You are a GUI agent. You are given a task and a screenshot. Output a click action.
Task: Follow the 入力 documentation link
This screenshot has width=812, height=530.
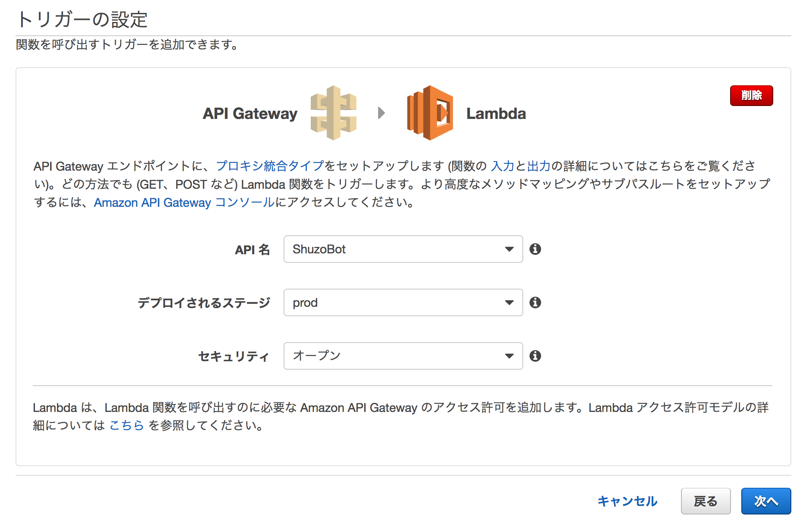(x=503, y=166)
